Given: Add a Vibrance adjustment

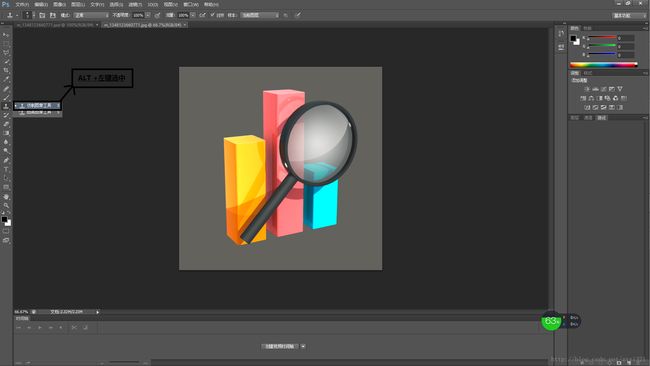Looking at the screenshot, I should coord(620,89).
